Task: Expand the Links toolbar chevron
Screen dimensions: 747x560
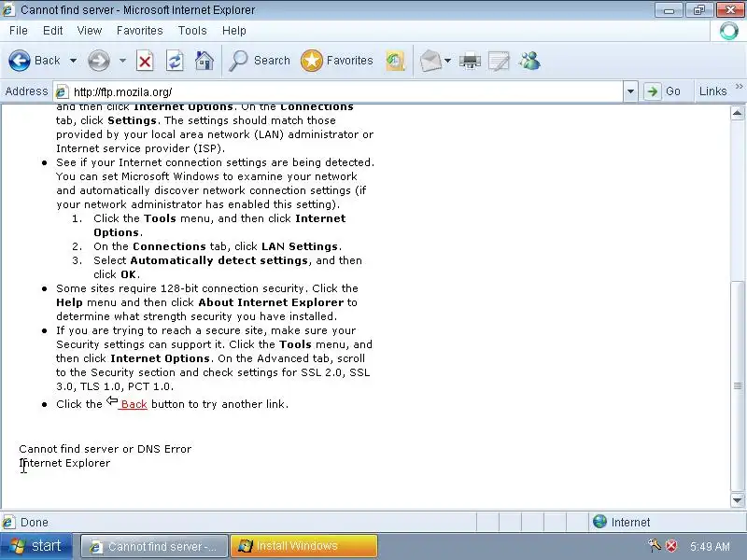Action: (x=739, y=87)
